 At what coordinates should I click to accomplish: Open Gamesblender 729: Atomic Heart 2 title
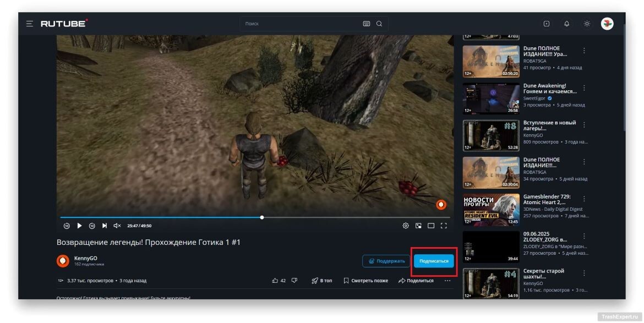[547, 199]
